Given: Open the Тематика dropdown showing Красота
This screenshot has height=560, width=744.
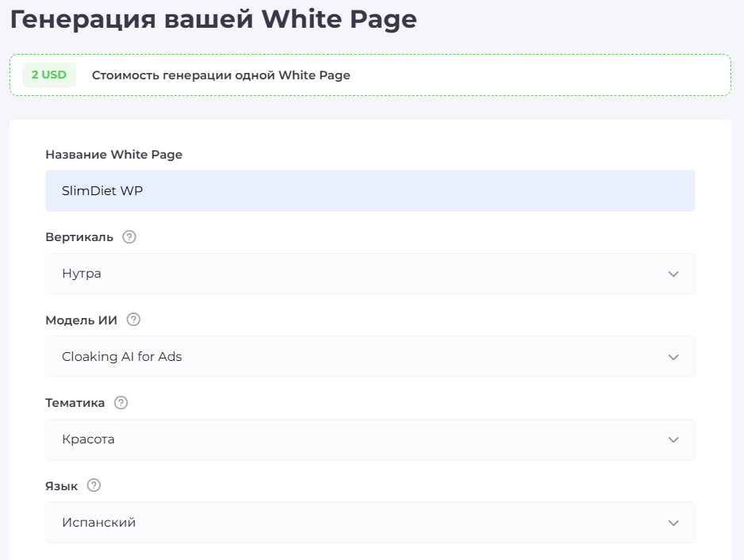Looking at the screenshot, I should click(370, 439).
